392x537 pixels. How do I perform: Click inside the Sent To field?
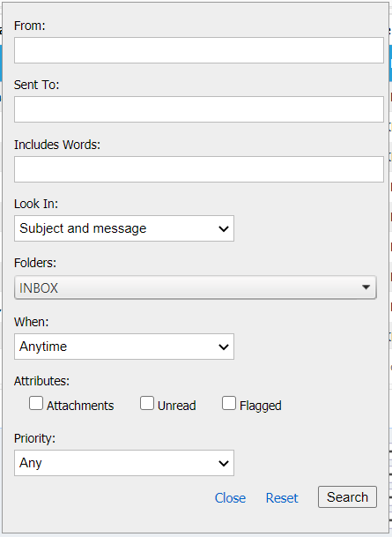(x=199, y=109)
